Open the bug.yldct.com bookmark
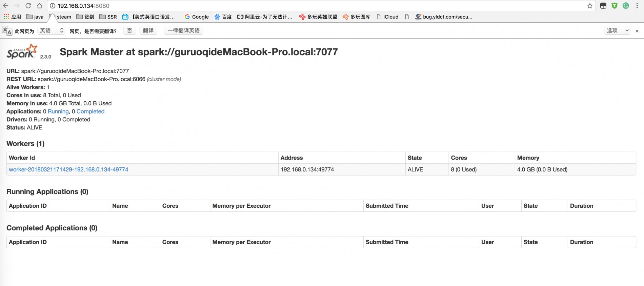 click(444, 17)
